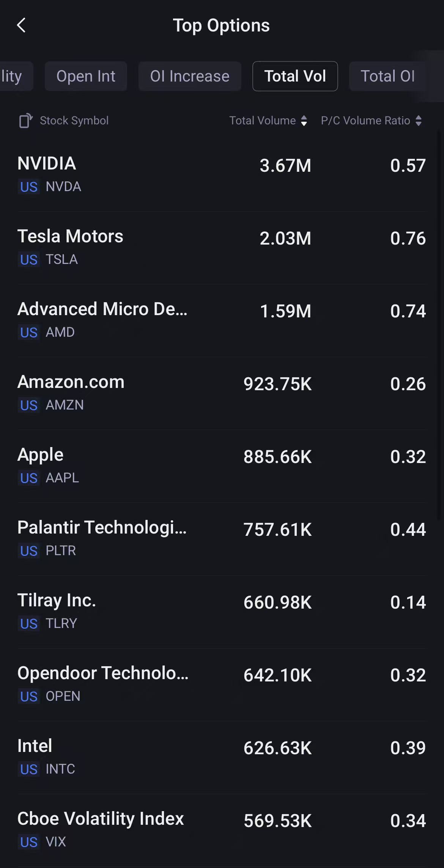This screenshot has width=444, height=868.
Task: Open Advanced Micro Devices row
Action: pos(222,320)
